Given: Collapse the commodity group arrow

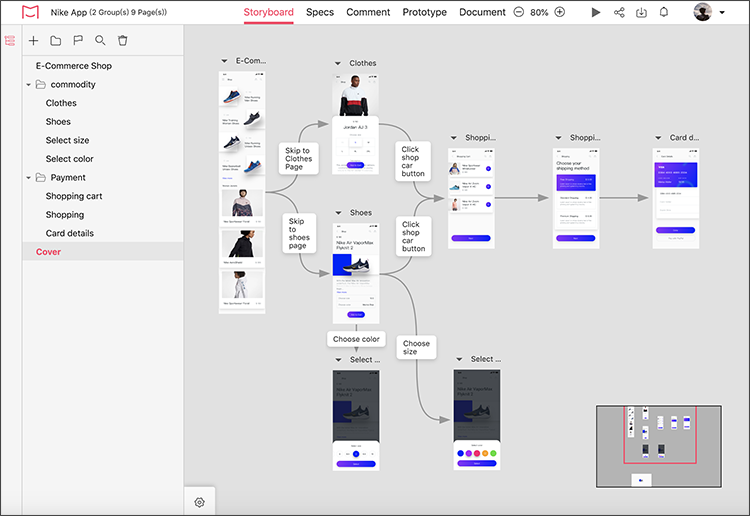Looking at the screenshot, I should [x=28, y=85].
